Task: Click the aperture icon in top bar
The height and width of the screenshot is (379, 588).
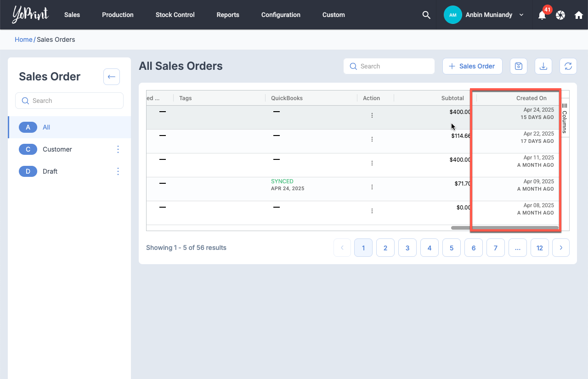Action: [560, 15]
